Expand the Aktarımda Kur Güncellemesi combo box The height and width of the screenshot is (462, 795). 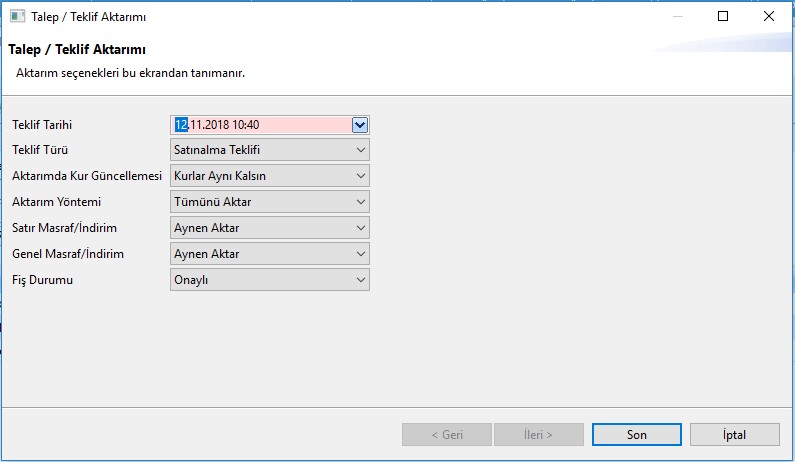pos(270,176)
